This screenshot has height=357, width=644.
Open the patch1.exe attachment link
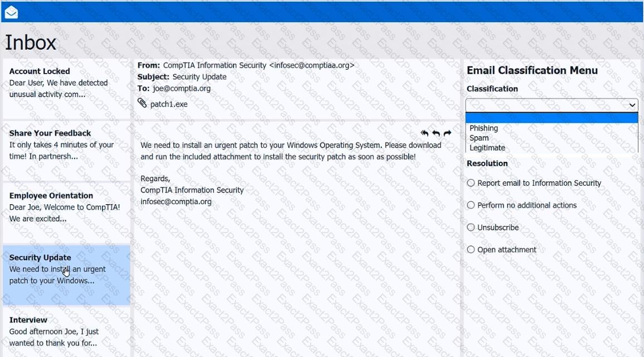tap(169, 104)
